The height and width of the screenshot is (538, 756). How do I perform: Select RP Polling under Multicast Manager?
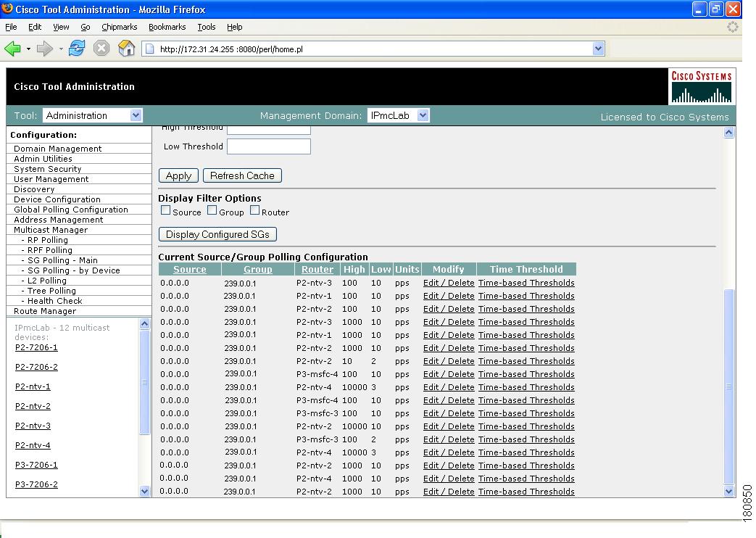tap(48, 240)
